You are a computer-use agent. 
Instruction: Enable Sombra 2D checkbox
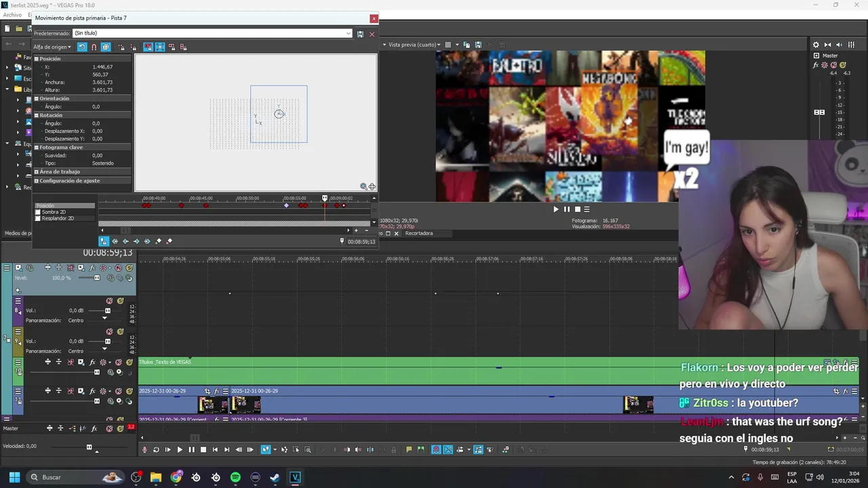click(38, 212)
